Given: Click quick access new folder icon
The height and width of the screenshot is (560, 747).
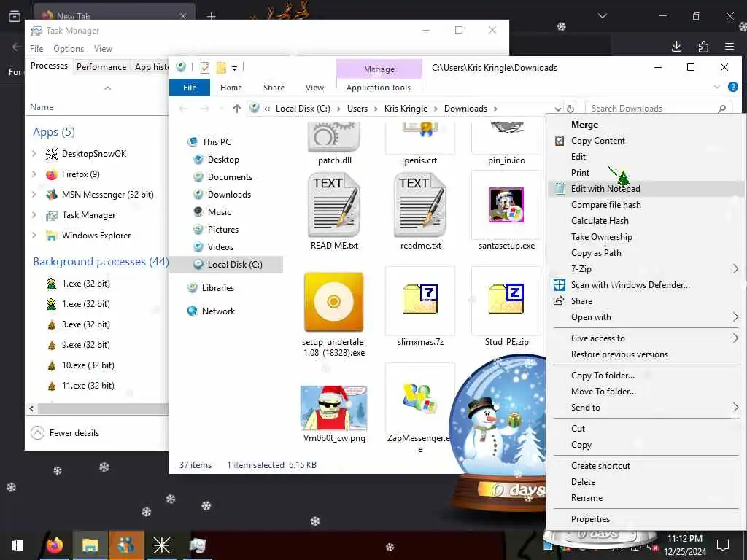Looking at the screenshot, I should [x=221, y=68].
